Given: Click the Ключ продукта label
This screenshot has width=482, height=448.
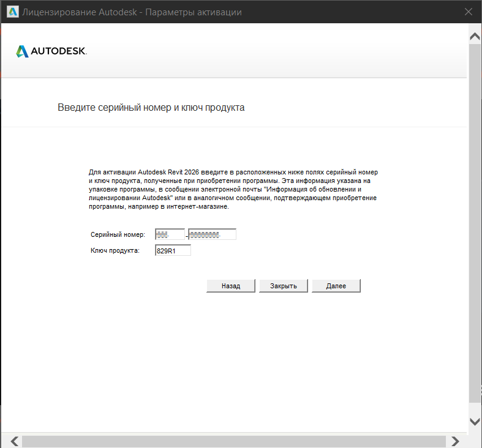Looking at the screenshot, I should 115,250.
